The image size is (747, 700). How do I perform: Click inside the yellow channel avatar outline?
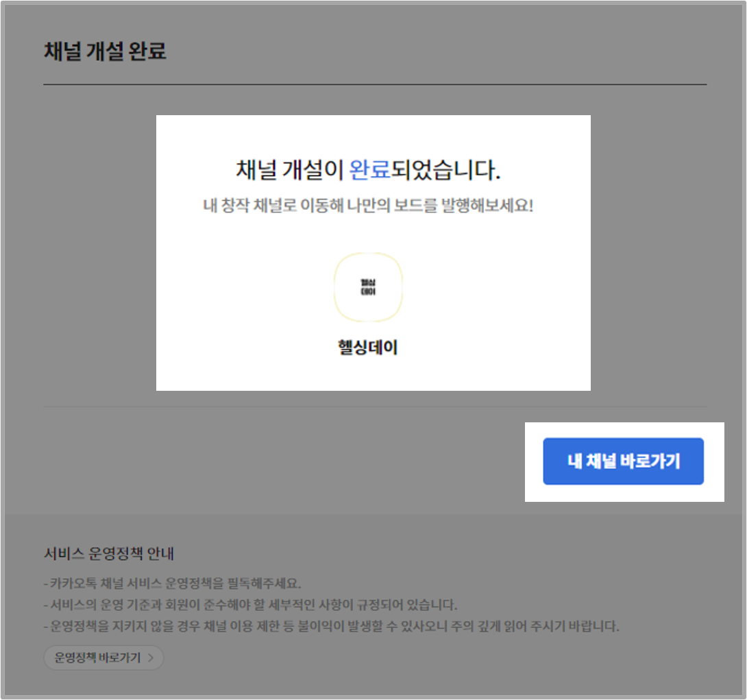click(368, 287)
